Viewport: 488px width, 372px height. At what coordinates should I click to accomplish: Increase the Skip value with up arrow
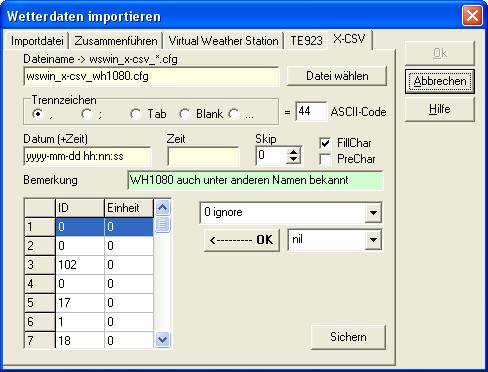pos(293,152)
